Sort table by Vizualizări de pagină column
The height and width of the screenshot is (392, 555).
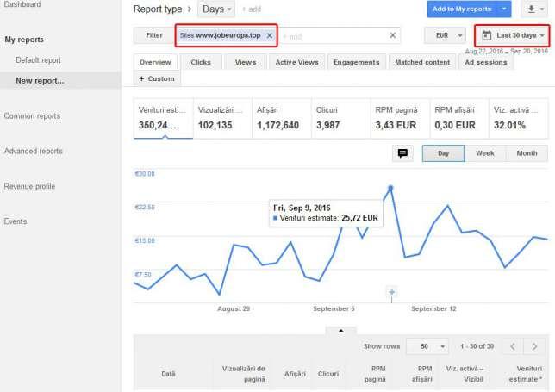[244, 374]
